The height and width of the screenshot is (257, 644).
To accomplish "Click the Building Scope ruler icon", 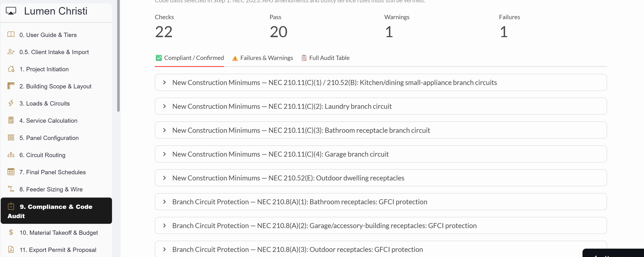I will pos(11,86).
